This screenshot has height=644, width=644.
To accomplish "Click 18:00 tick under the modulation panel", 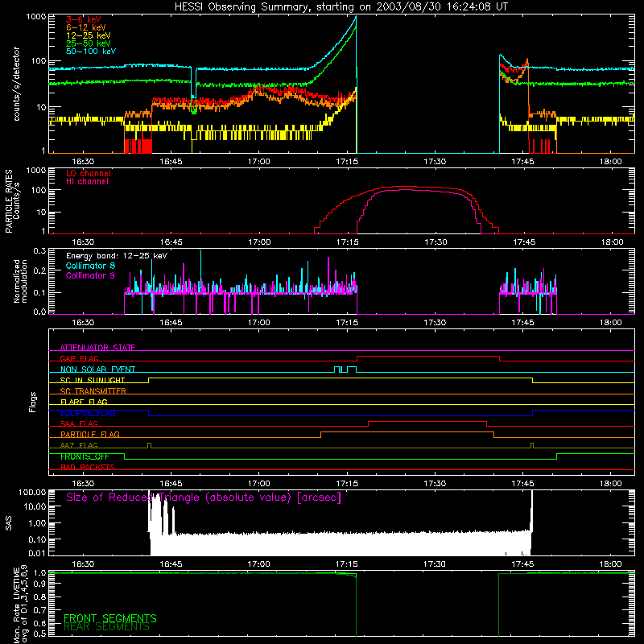I will (x=611, y=323).
